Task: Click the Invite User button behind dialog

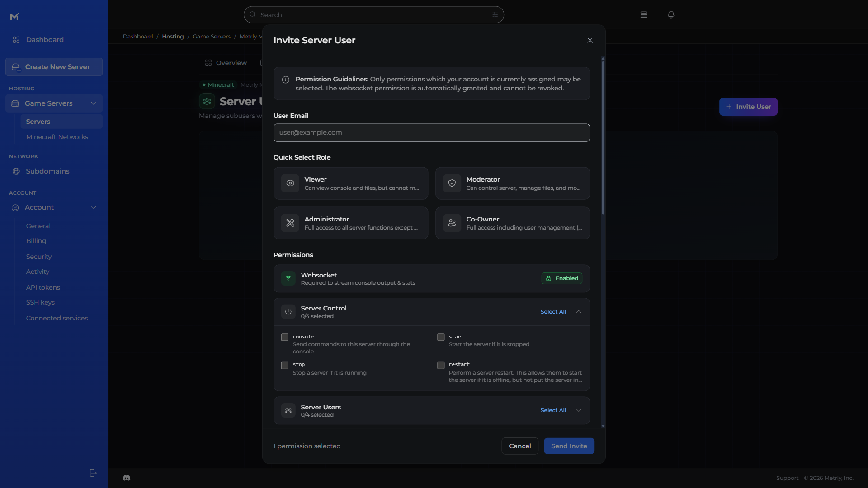Action: (x=748, y=107)
